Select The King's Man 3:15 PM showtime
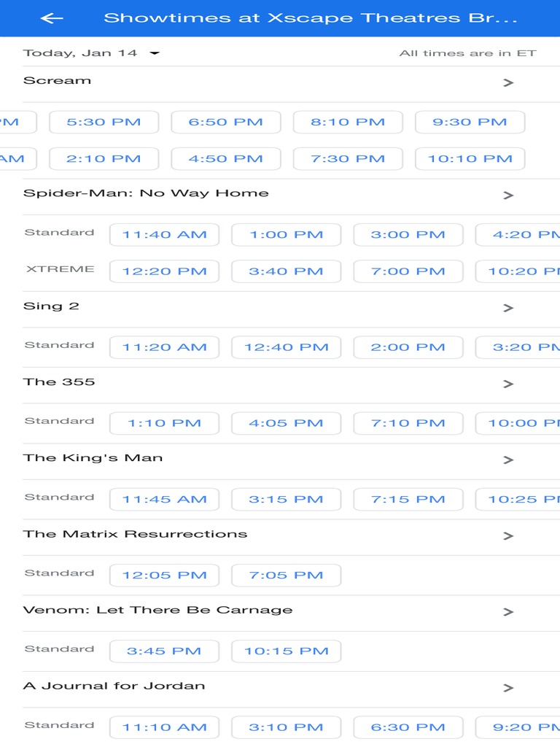The width and height of the screenshot is (560, 747). coord(286,500)
